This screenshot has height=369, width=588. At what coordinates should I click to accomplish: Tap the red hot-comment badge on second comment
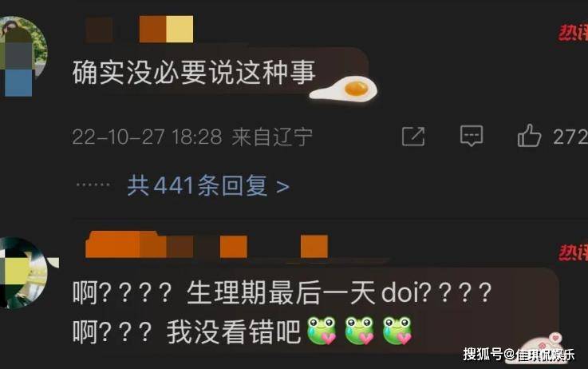pos(573,252)
